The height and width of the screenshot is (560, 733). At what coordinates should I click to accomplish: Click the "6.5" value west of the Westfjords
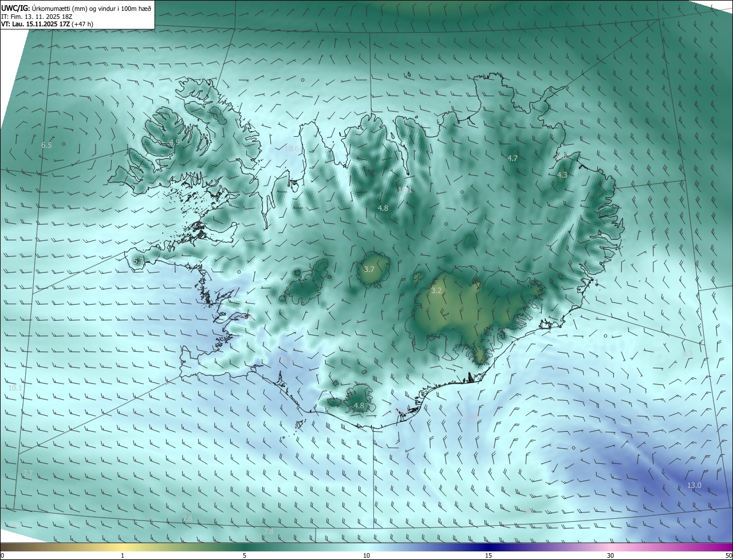click(46, 145)
